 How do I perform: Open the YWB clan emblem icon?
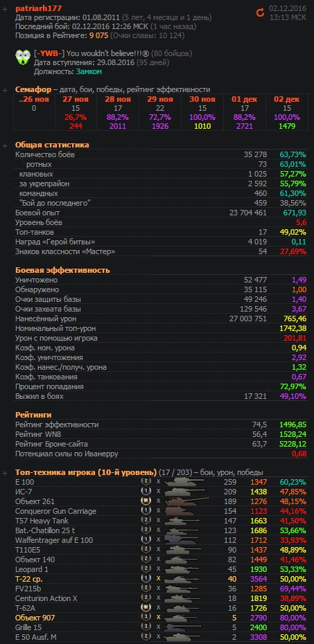tap(22, 58)
